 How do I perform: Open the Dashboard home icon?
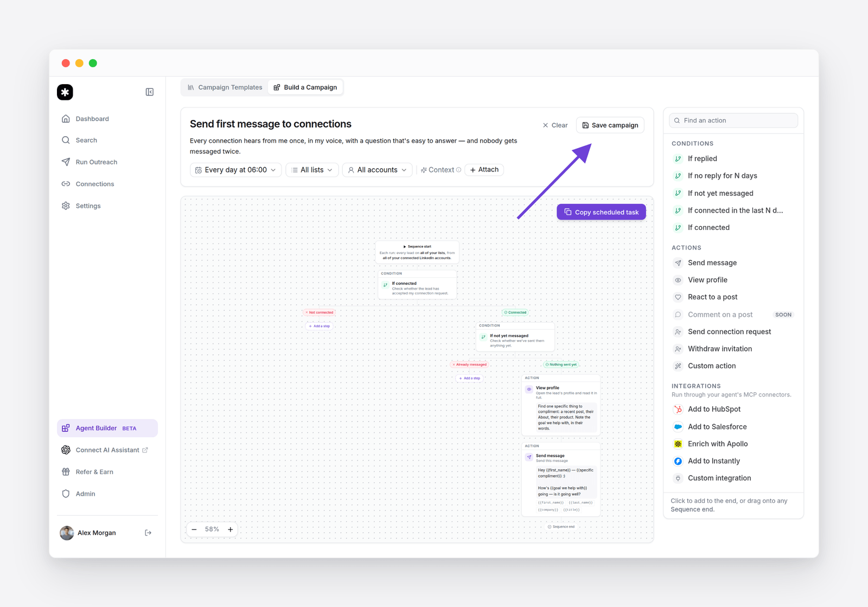pyautogui.click(x=66, y=119)
